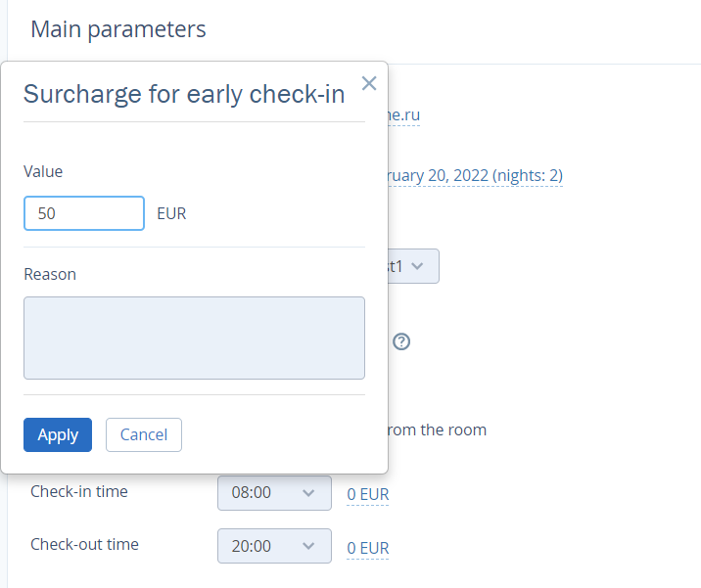Click the help question mark icon

click(401, 341)
